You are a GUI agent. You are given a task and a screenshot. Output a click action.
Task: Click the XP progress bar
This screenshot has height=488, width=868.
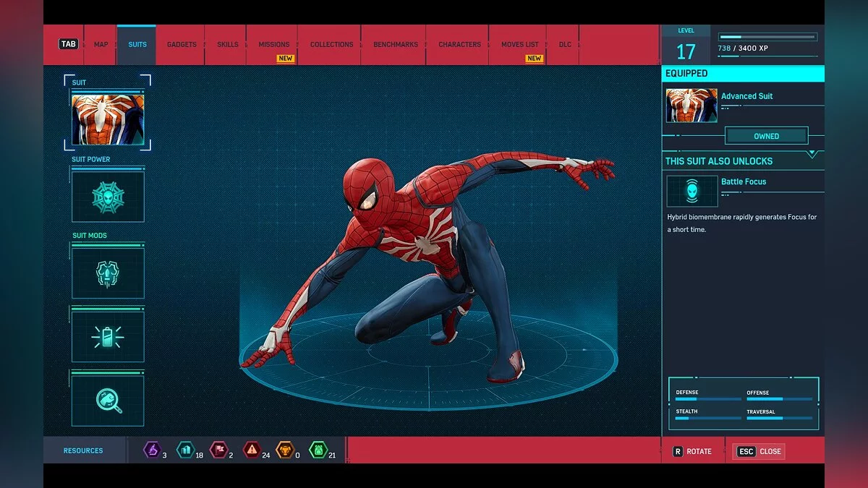[x=767, y=35]
